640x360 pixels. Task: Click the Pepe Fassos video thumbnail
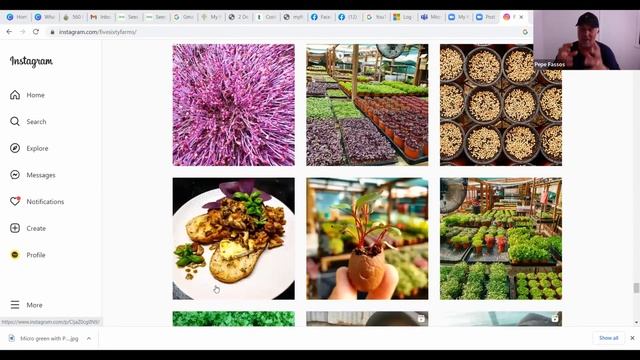(587, 40)
